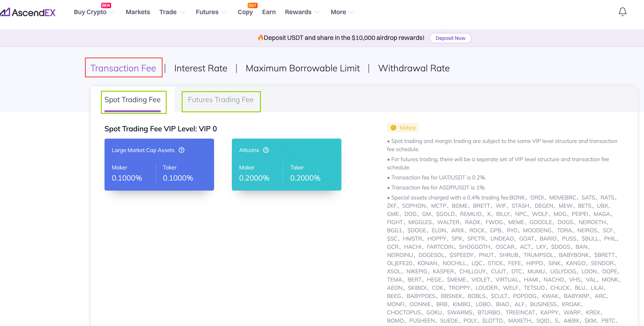
Task: Open the Rewards dropdown menu
Action: (x=317, y=12)
